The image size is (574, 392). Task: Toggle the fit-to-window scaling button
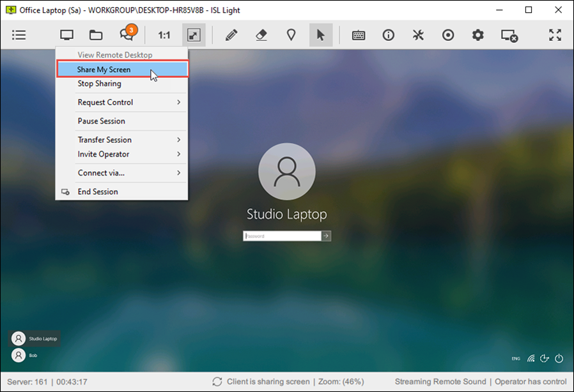pos(194,35)
